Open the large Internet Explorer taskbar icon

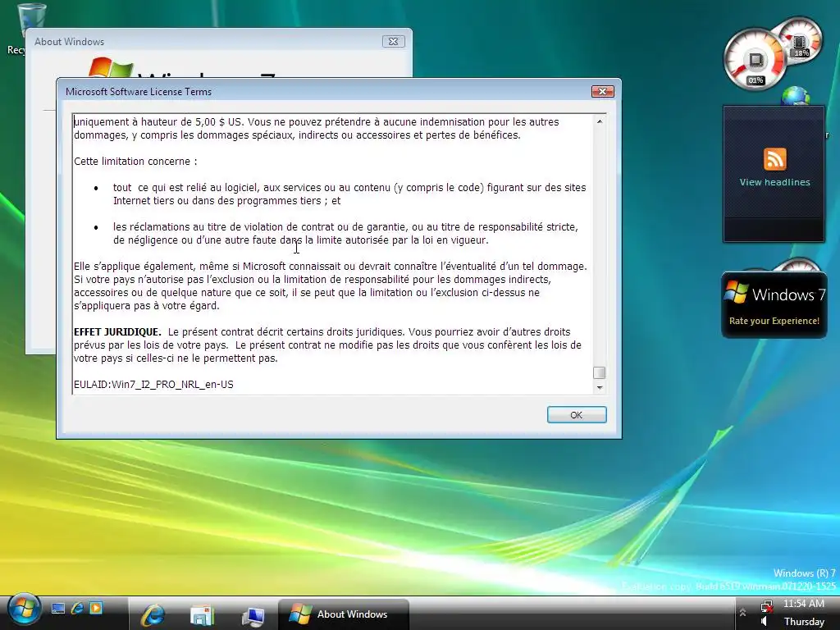point(153,615)
